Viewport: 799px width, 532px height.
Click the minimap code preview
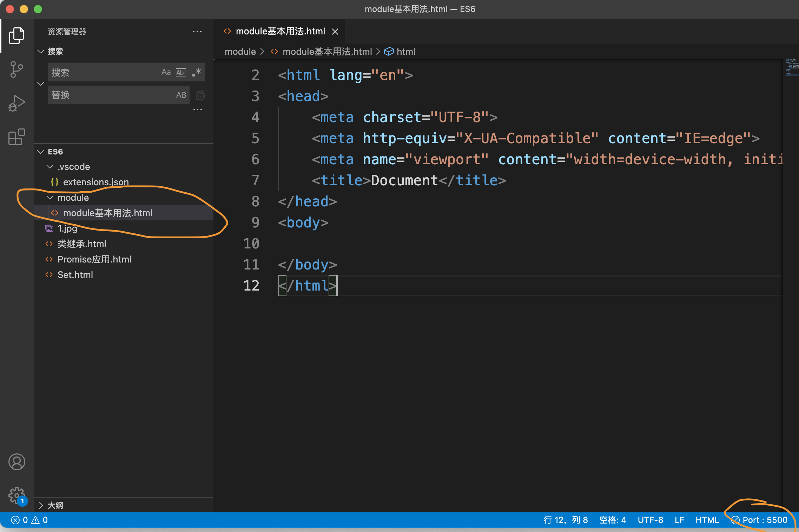point(791,67)
